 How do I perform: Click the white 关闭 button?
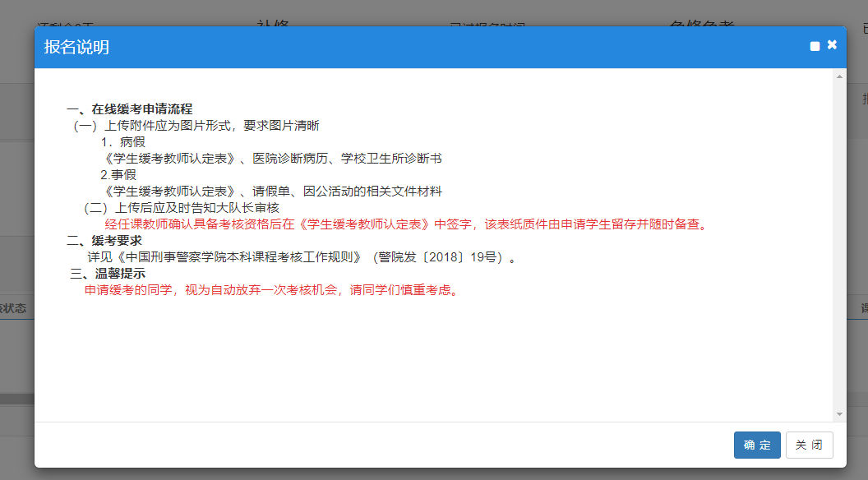click(x=809, y=445)
